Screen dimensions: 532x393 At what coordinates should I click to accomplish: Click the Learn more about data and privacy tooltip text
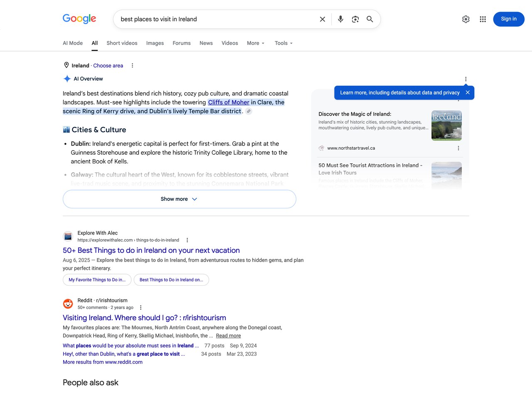coord(400,93)
